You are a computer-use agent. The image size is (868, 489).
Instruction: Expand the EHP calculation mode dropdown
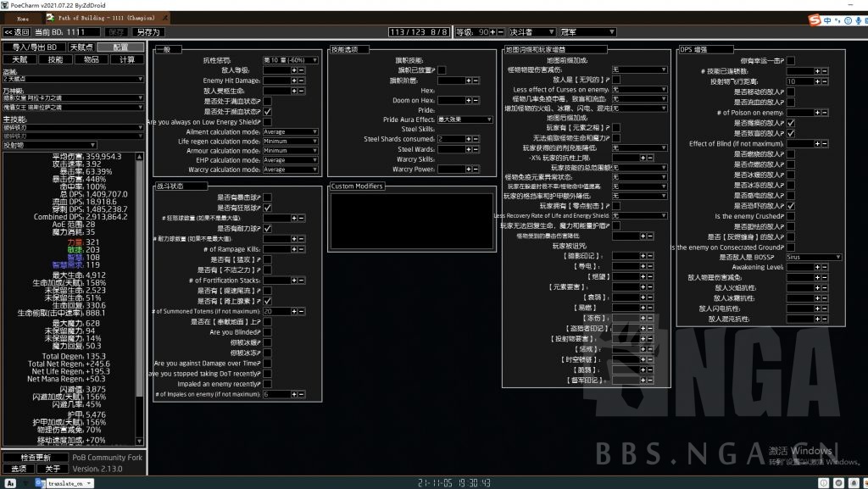291,159
